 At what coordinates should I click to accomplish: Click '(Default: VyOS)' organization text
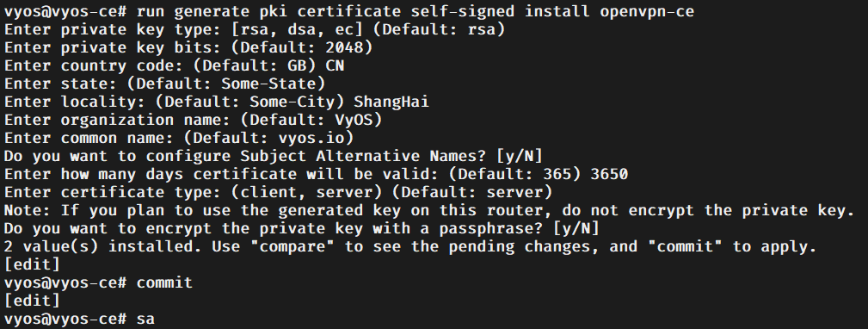point(311,120)
